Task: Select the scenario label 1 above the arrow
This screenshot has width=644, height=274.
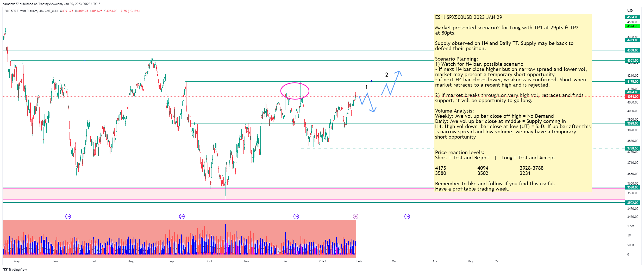Action: (x=366, y=87)
